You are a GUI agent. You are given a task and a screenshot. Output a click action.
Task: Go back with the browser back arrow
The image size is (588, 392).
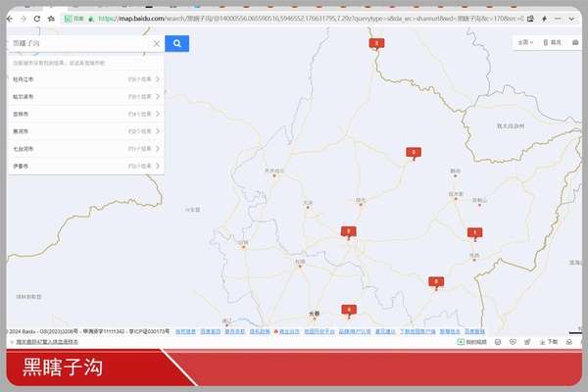10,19
